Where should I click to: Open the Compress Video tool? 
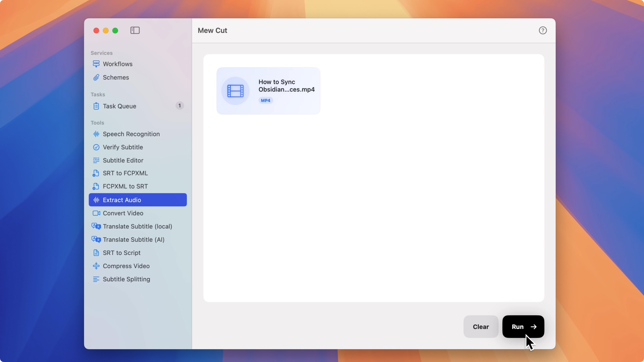pos(126,266)
